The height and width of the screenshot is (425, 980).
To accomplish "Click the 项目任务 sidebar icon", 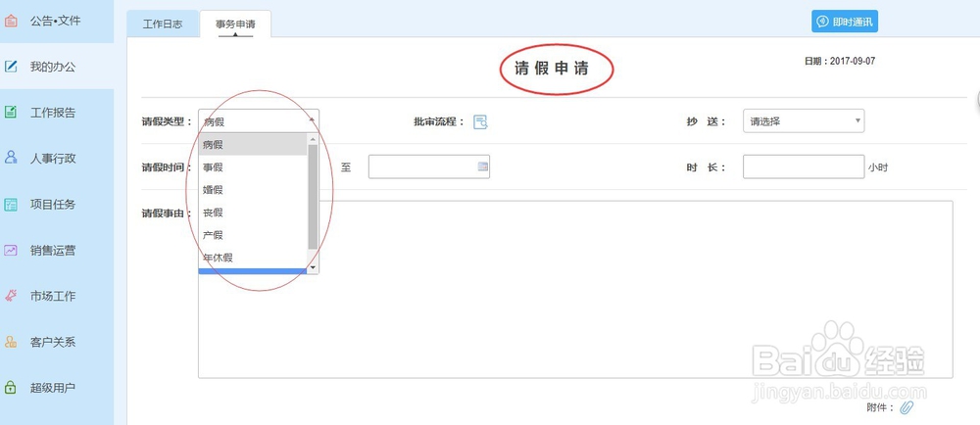I will [x=11, y=204].
